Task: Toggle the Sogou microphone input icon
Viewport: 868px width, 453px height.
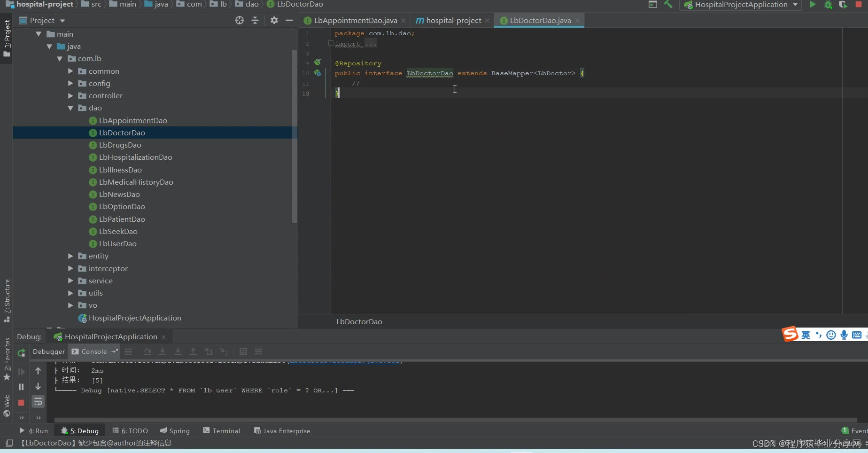Action: click(x=844, y=335)
